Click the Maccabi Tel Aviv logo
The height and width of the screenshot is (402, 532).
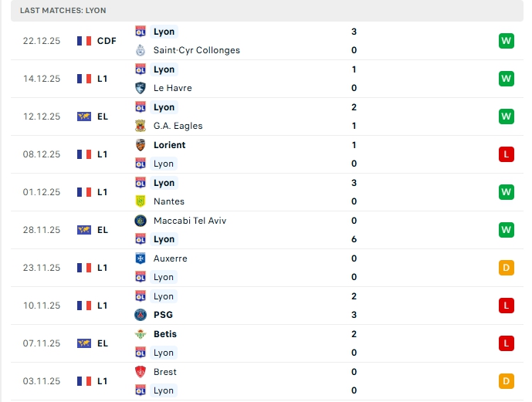click(141, 221)
